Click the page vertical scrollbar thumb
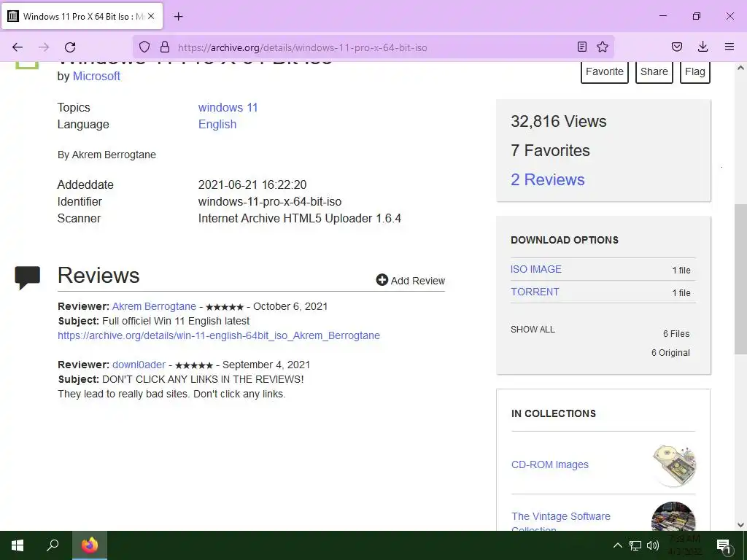 point(740,279)
